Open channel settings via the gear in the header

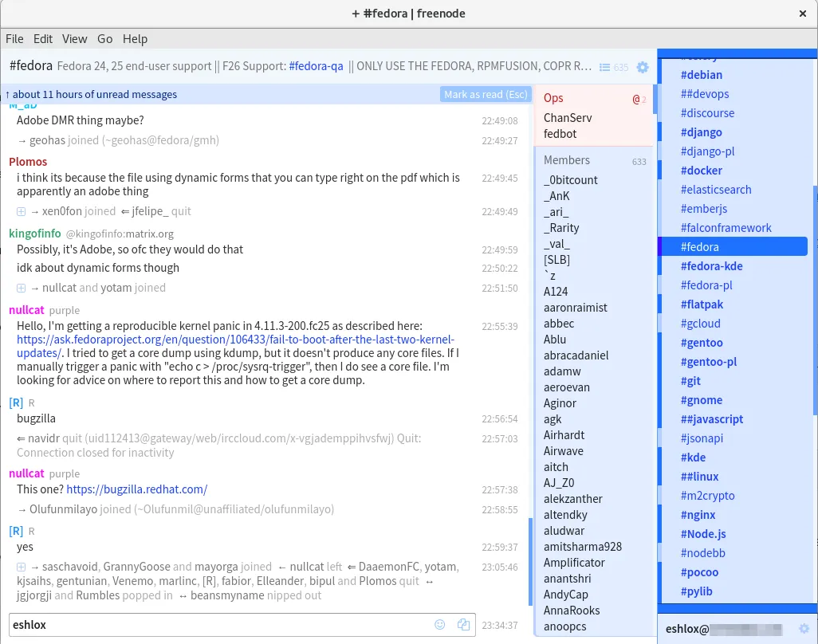pyautogui.click(x=643, y=68)
